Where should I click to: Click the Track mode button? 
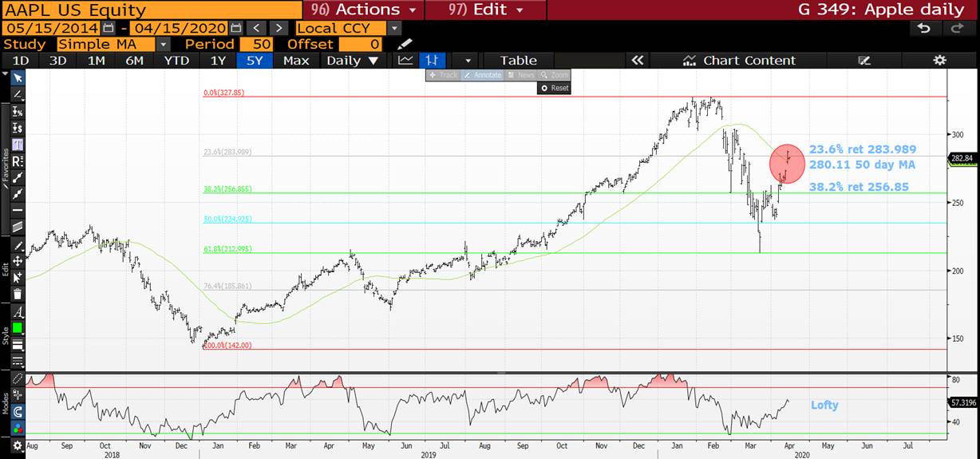click(443, 75)
